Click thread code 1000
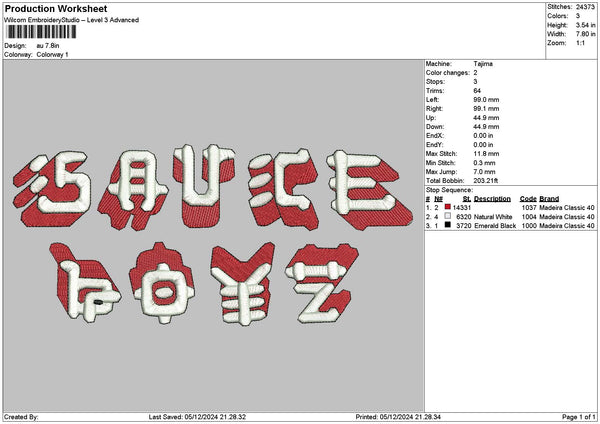The height and width of the screenshot is (424, 600). tap(529, 226)
